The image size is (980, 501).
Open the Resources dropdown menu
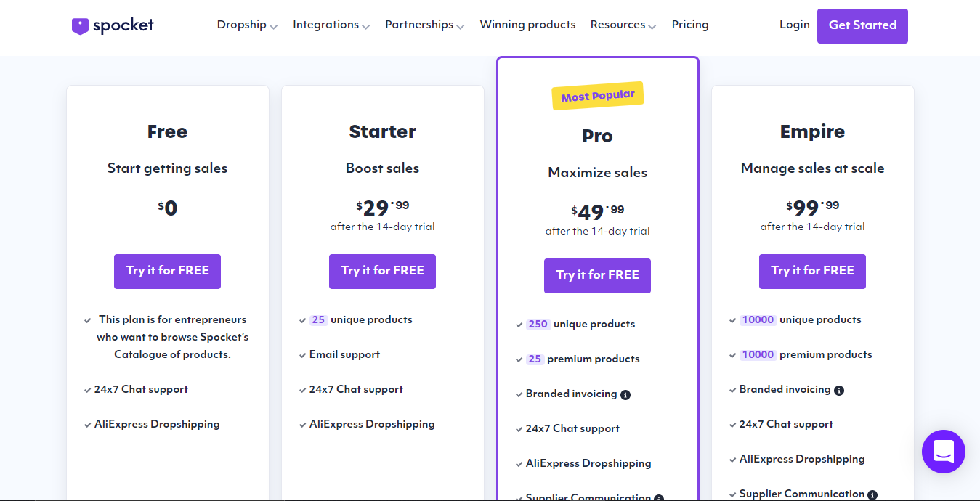coord(623,25)
